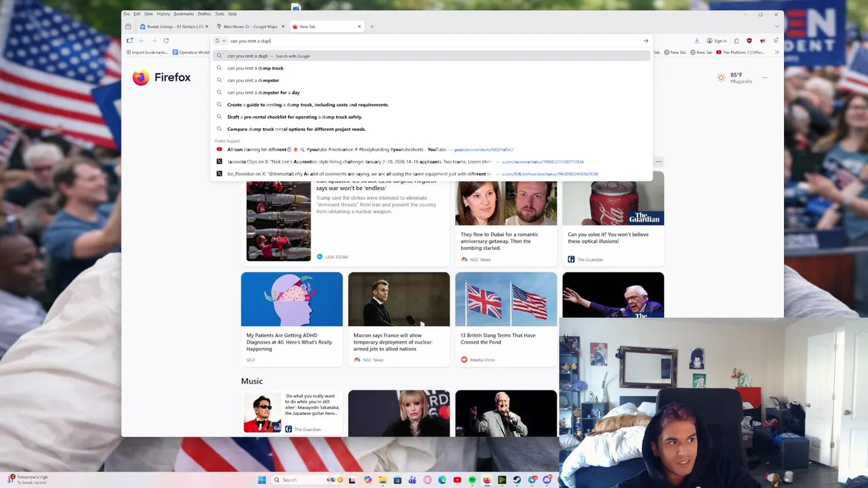The image size is (868, 488).
Task: Open Microsoft Teams from taskbar
Action: click(413, 480)
